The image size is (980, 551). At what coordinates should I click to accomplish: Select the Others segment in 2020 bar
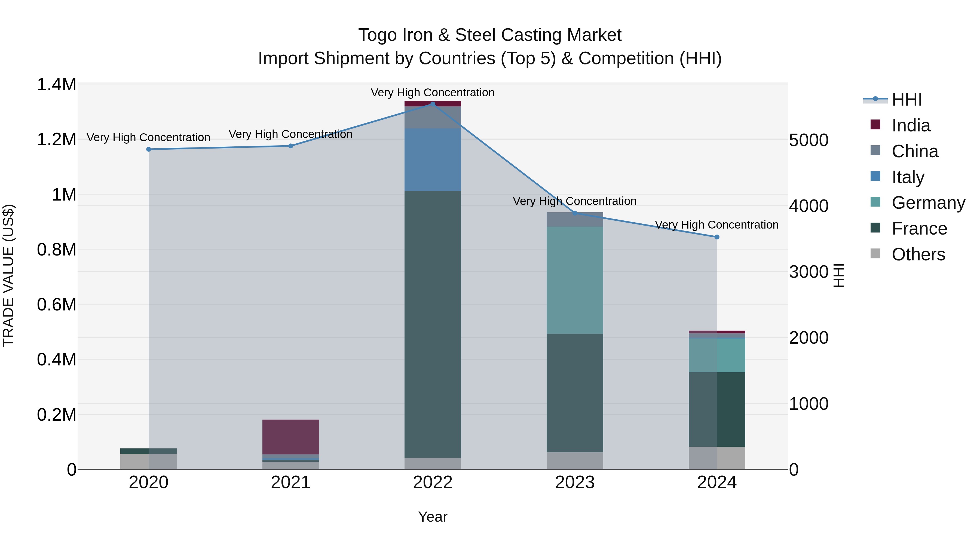[x=149, y=462]
